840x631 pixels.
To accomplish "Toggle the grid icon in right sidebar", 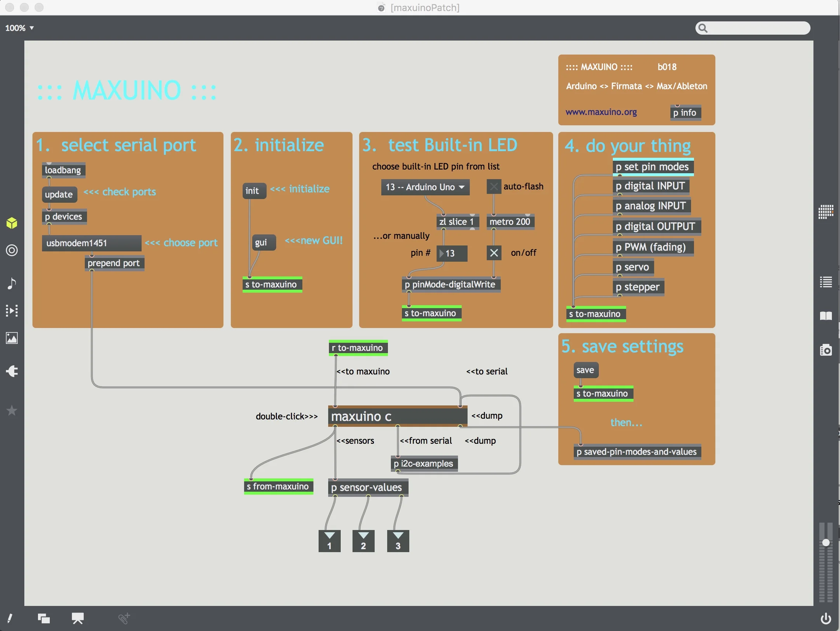I will click(x=826, y=212).
